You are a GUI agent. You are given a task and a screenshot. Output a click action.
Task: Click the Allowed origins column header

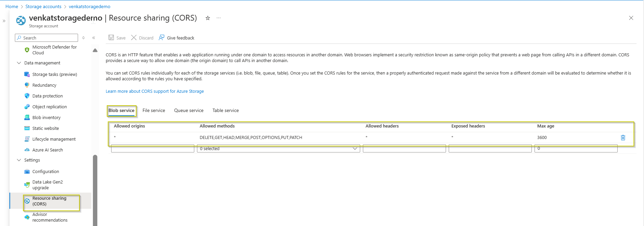129,126
